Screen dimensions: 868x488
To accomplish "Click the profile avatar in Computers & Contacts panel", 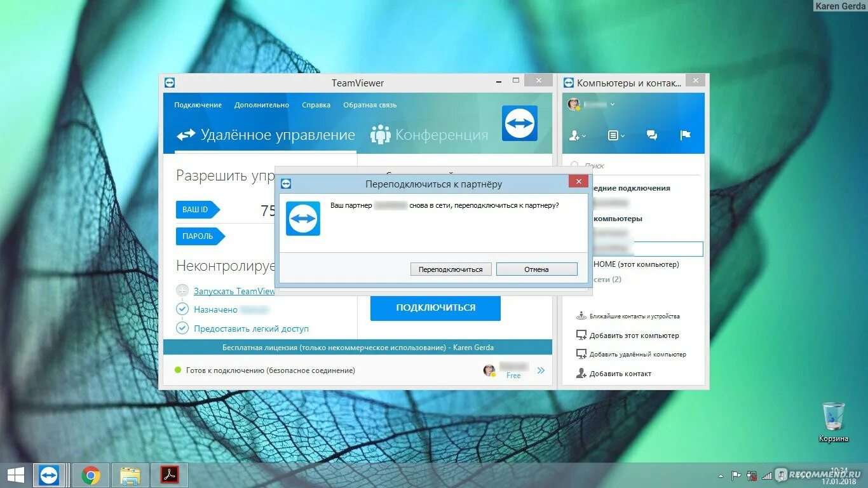I will pyautogui.click(x=574, y=104).
